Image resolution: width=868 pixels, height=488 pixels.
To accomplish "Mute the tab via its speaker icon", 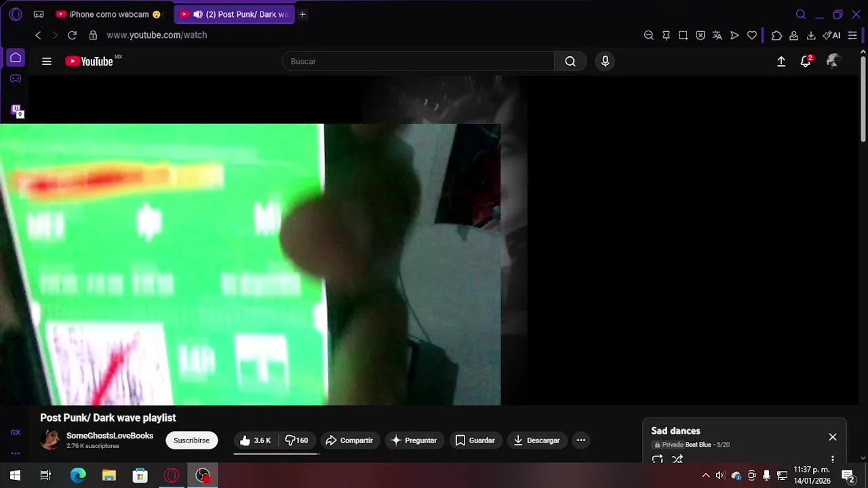I will pos(197,14).
